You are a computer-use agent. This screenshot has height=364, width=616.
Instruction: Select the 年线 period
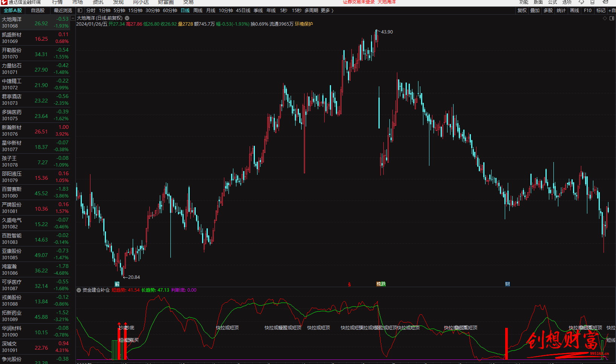(x=271, y=11)
